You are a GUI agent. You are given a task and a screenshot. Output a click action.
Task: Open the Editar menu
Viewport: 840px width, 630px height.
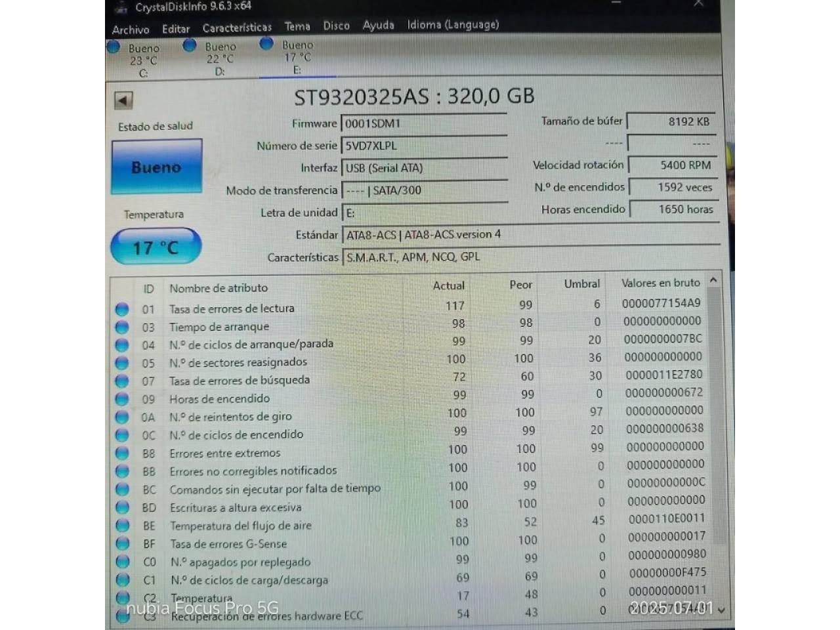[x=175, y=29]
